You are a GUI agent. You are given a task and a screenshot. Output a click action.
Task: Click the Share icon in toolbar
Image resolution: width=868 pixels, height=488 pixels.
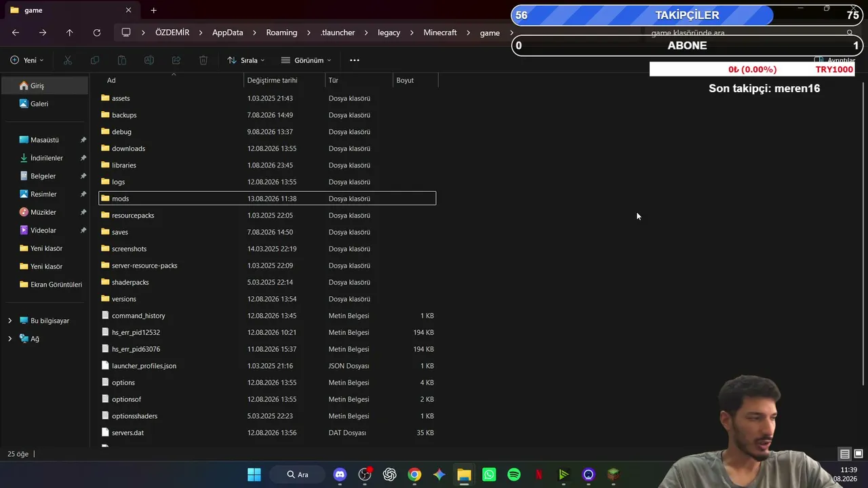coord(176,60)
